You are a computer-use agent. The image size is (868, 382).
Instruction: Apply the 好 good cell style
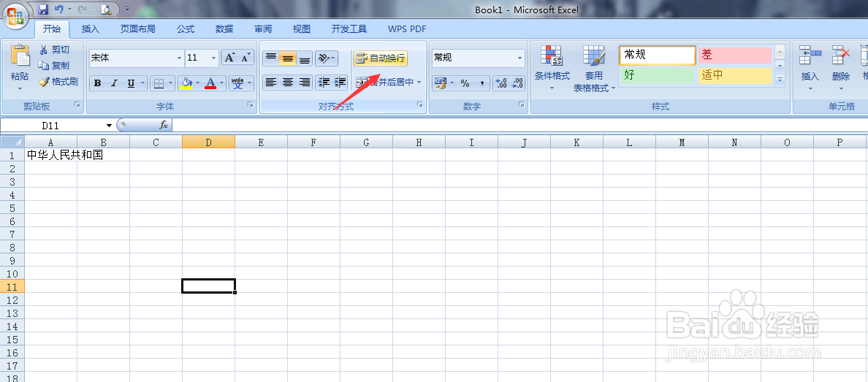pos(657,75)
